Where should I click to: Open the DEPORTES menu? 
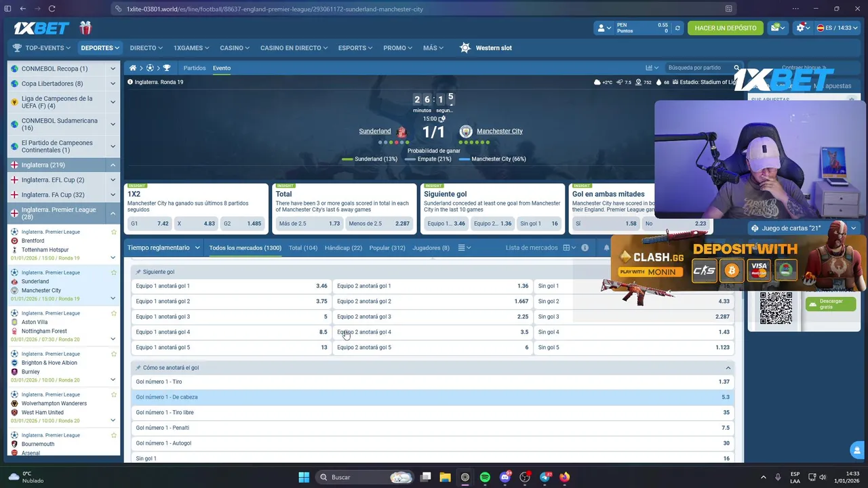100,48
